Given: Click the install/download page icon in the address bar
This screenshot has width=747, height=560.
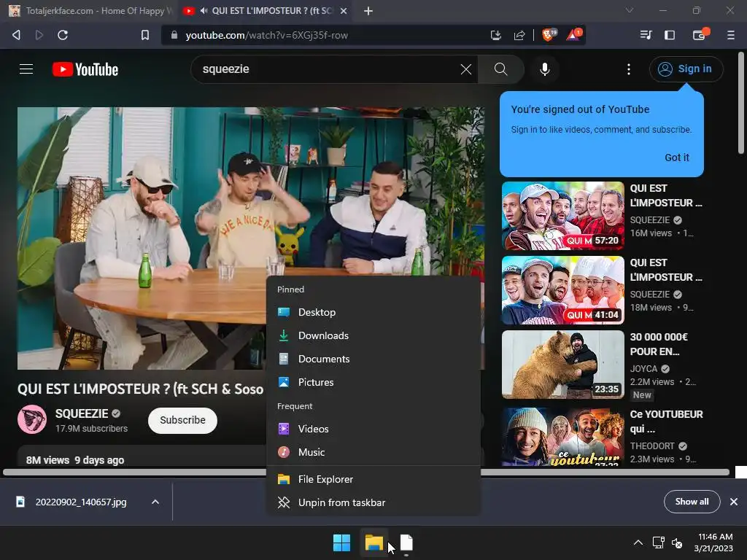Looking at the screenshot, I should 496,35.
